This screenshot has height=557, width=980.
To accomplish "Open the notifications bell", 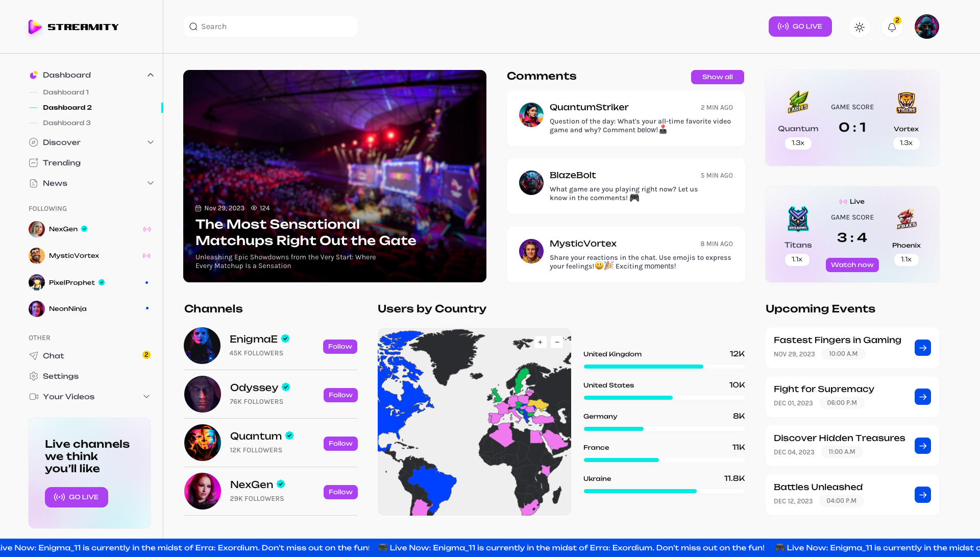I will (x=892, y=27).
